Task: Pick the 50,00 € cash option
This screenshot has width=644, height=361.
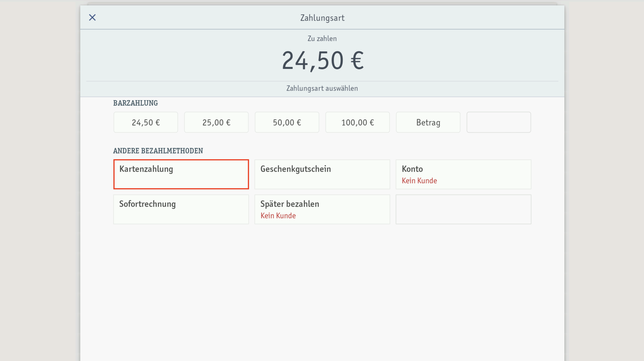Action: [287, 122]
